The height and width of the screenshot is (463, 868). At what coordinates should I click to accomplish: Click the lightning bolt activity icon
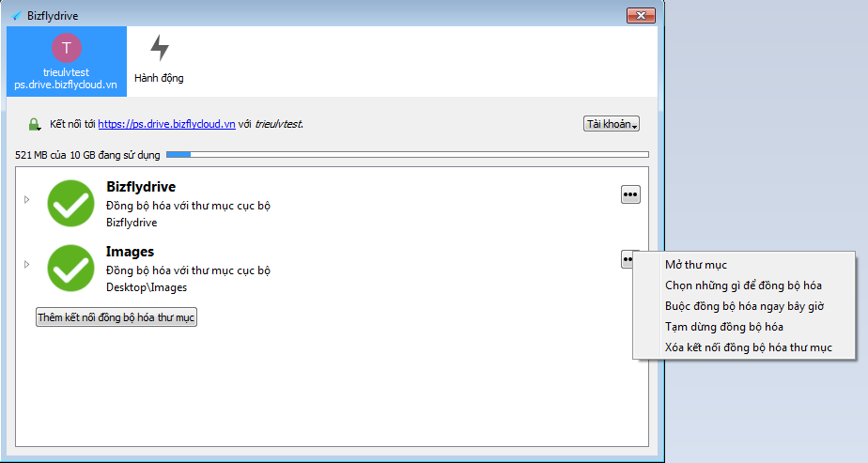coord(160,48)
